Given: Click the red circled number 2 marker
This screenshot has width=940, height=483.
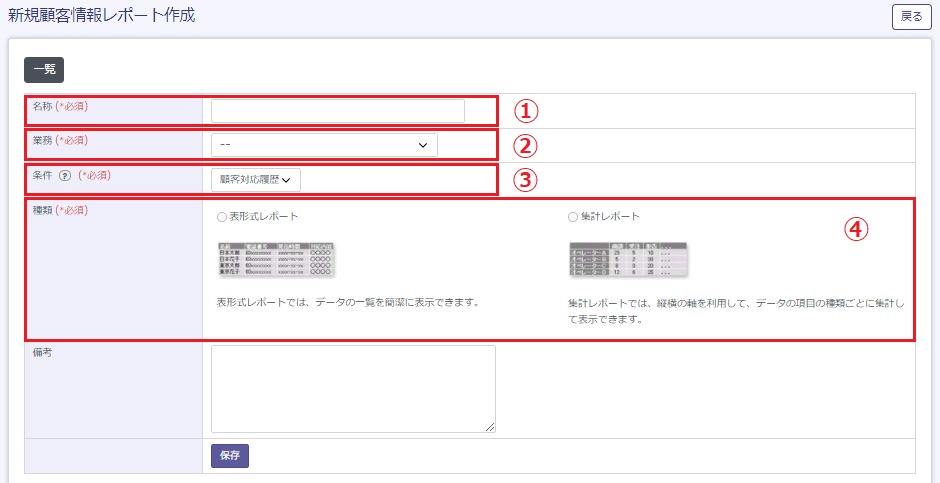Looking at the screenshot, I should pos(525,145).
